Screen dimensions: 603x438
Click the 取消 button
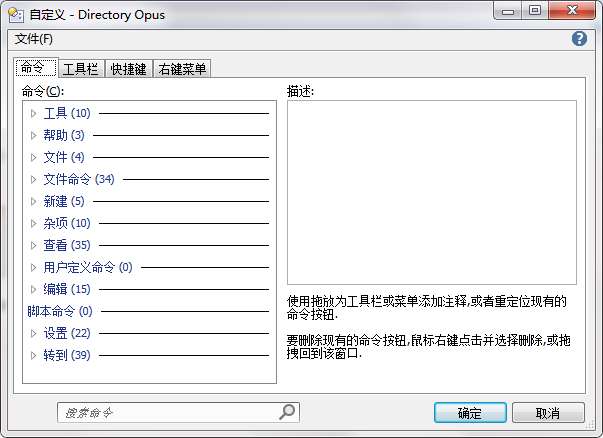(548, 413)
